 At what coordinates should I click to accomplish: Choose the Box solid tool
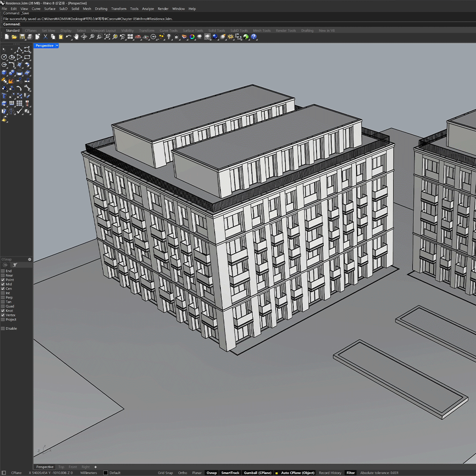click(4, 72)
